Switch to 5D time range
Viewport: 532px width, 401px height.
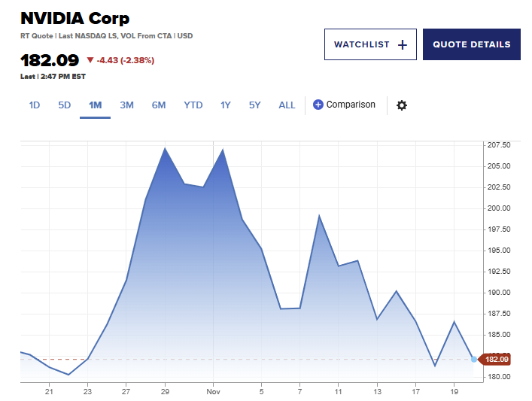[65, 105]
